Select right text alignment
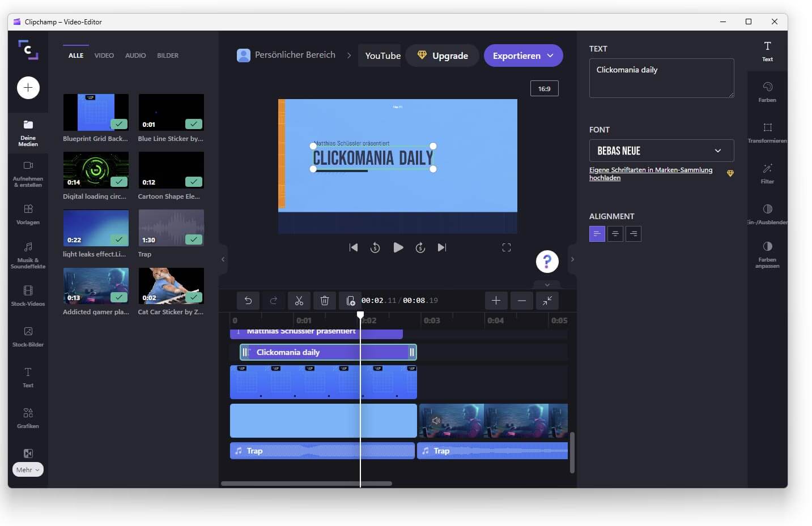 coord(634,234)
